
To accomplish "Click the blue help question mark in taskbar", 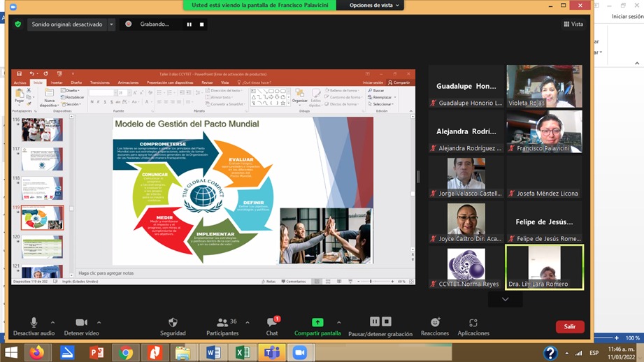I will [x=550, y=353].
